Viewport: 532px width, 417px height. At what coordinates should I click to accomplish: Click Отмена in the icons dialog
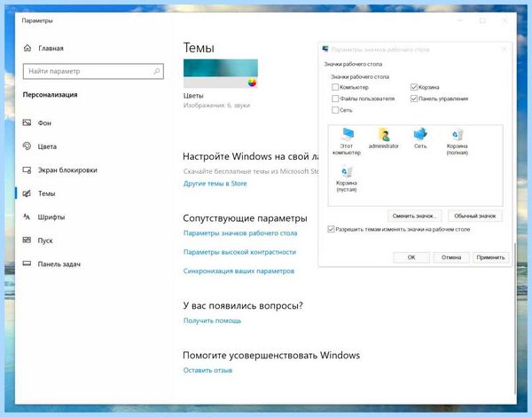(x=451, y=257)
